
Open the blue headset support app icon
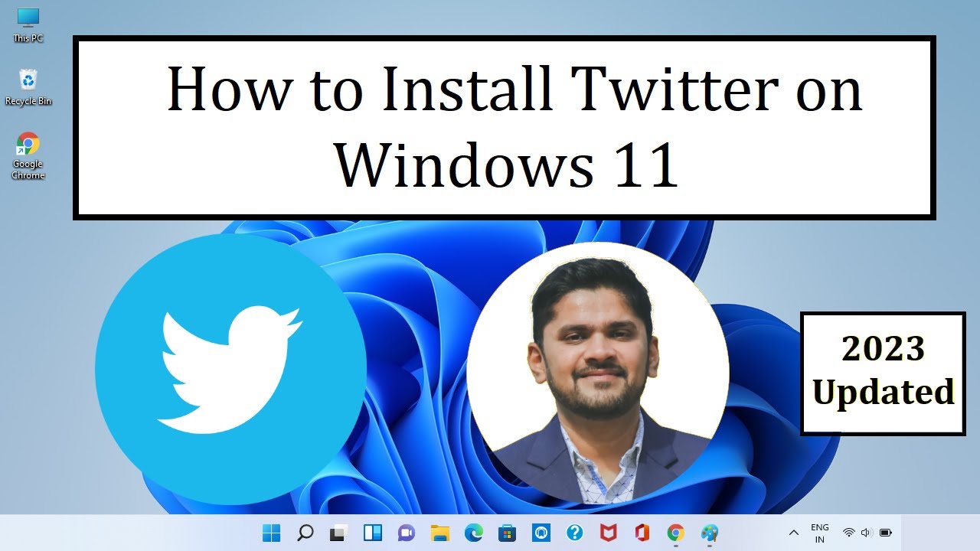tap(541, 533)
